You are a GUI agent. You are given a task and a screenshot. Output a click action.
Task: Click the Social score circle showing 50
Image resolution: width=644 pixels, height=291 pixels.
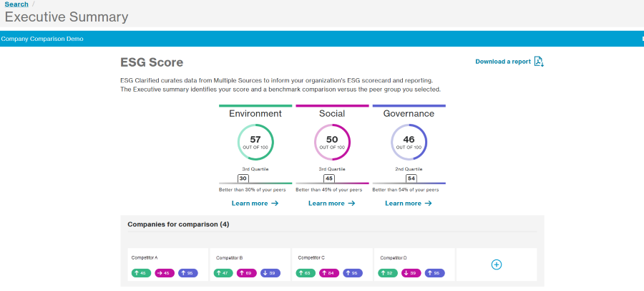point(332,142)
